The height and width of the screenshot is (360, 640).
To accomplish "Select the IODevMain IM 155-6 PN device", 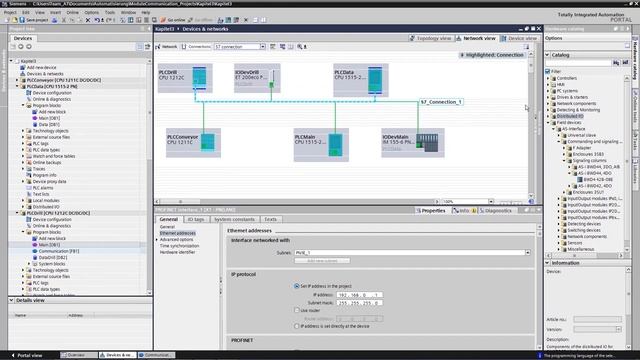I will [x=413, y=142].
